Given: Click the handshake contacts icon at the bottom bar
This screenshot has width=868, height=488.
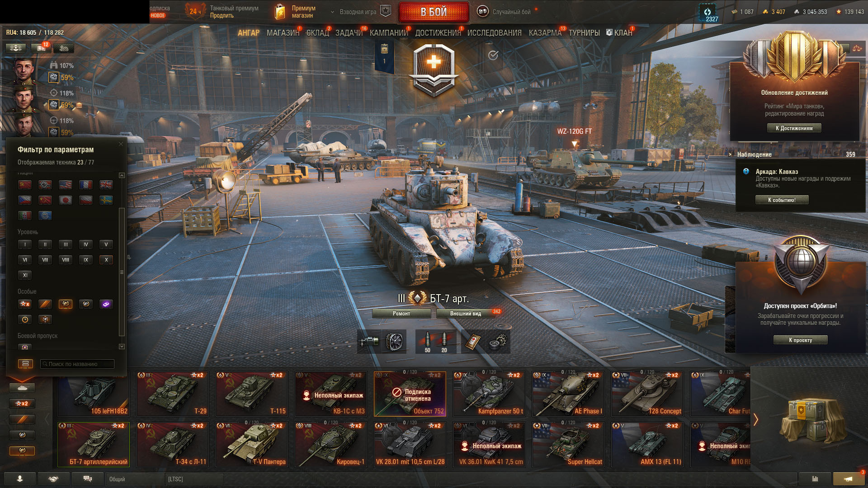Looking at the screenshot, I should [x=54, y=479].
